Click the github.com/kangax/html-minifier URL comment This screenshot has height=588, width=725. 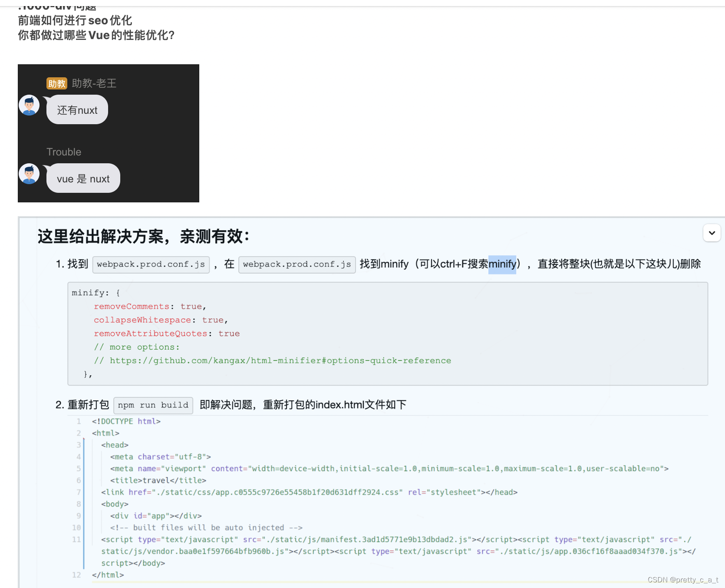273,360
